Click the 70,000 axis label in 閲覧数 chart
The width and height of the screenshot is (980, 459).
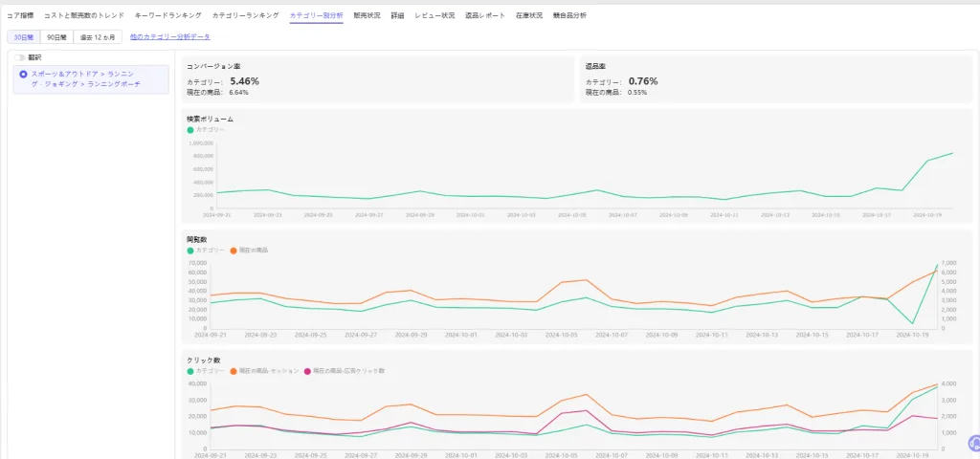pos(197,263)
